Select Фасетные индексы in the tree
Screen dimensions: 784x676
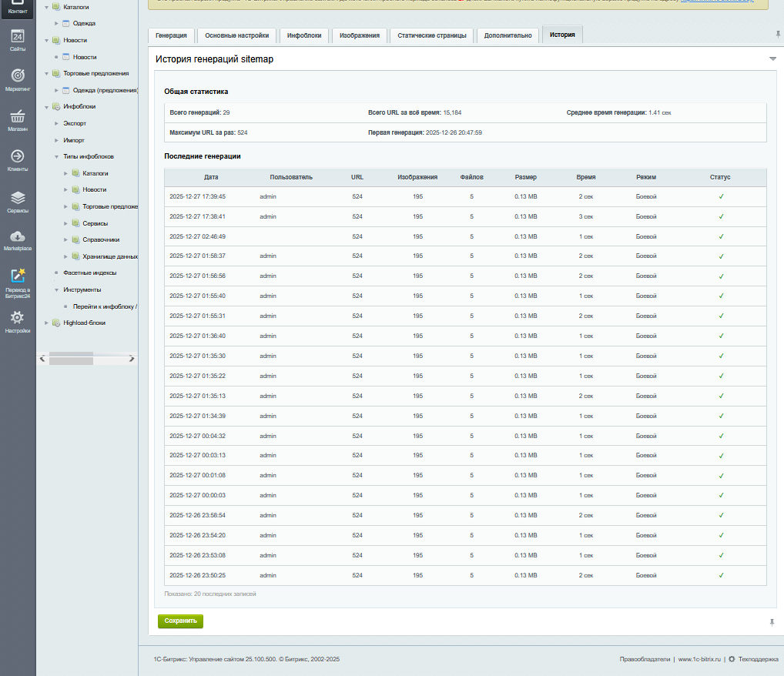89,273
